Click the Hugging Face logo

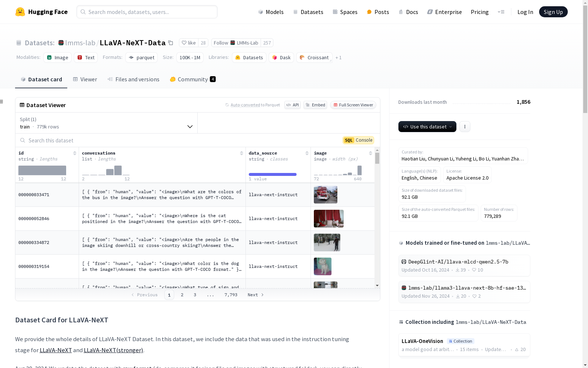41,12
